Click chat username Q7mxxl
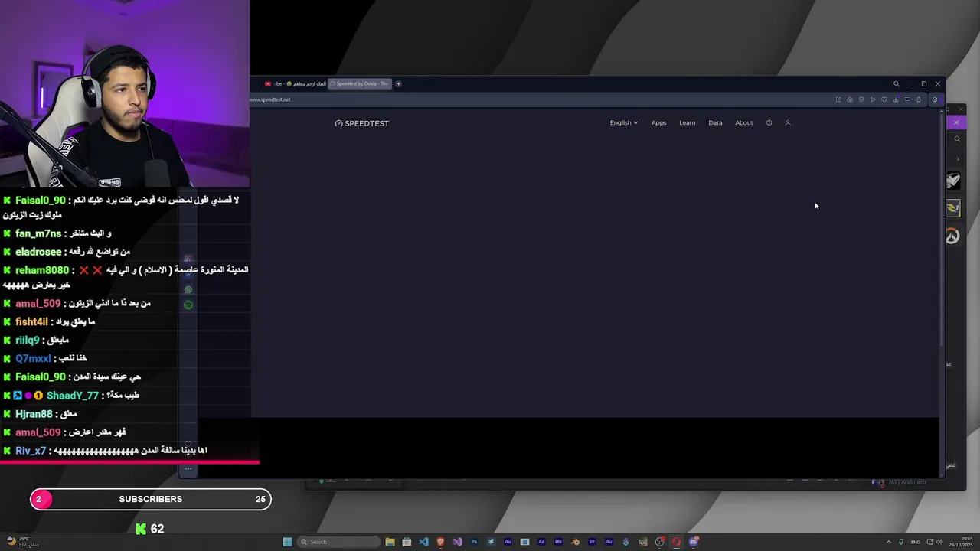980x551 pixels. click(x=33, y=358)
